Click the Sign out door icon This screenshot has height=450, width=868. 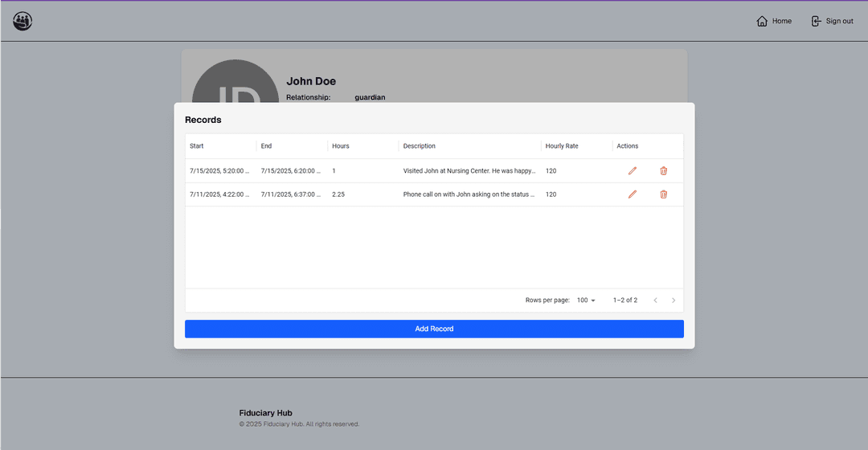[816, 21]
